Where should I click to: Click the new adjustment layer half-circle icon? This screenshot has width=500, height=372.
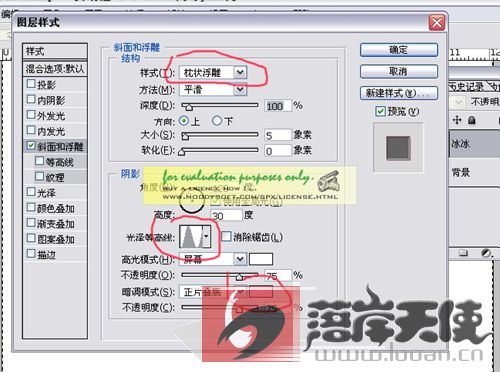[x=486, y=253]
